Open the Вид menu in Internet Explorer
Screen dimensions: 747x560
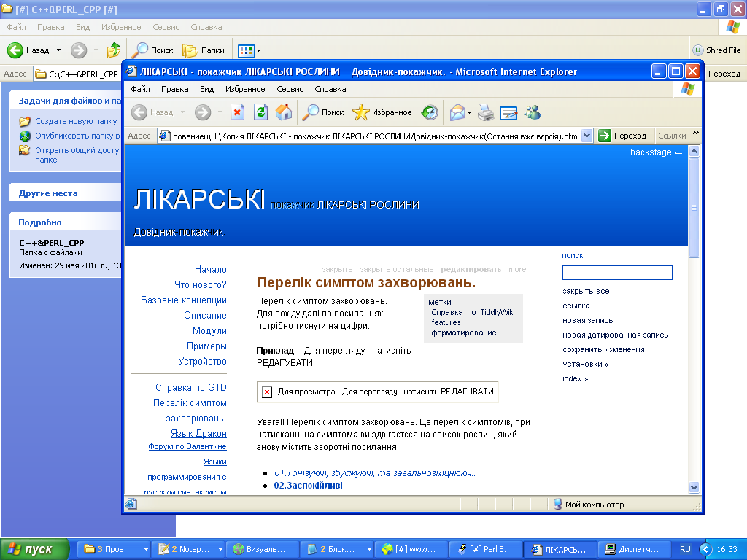click(x=206, y=89)
